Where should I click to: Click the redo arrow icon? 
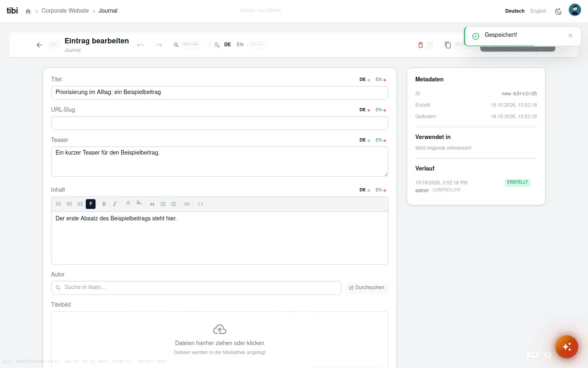pyautogui.click(x=158, y=45)
